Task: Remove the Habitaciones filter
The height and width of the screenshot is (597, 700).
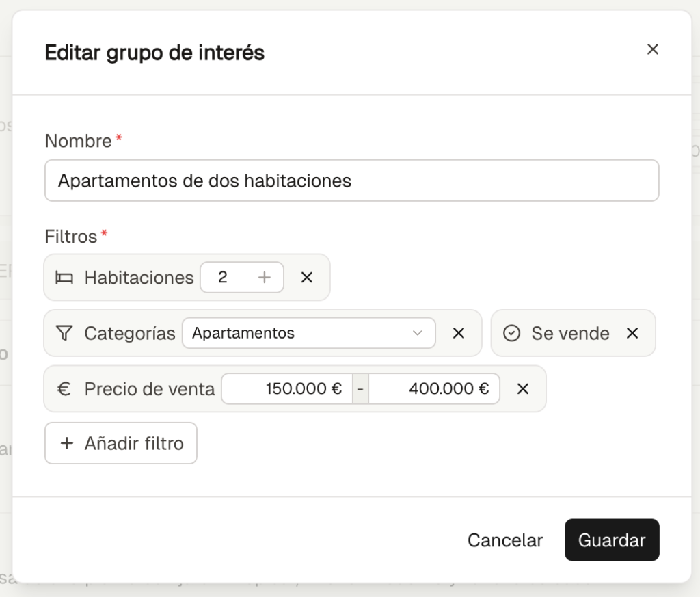Action: [x=307, y=278]
